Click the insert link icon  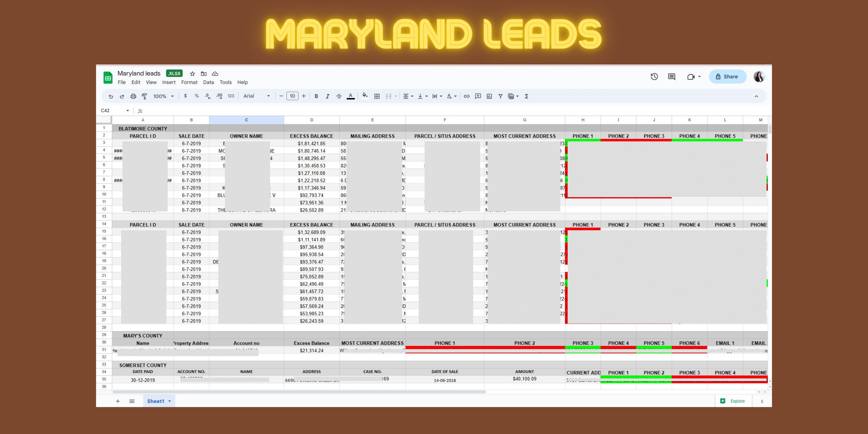(x=466, y=96)
